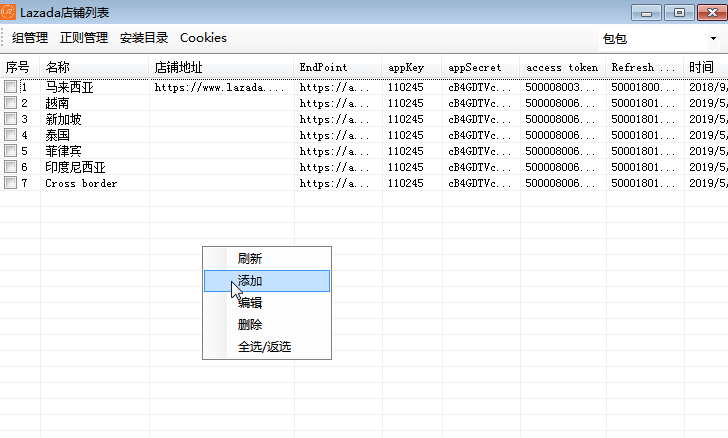Click the 马来西亚 store URL cell

coord(221,88)
